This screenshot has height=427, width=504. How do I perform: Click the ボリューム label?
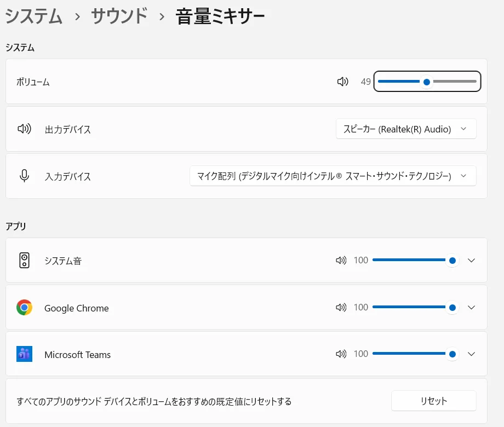click(x=33, y=82)
